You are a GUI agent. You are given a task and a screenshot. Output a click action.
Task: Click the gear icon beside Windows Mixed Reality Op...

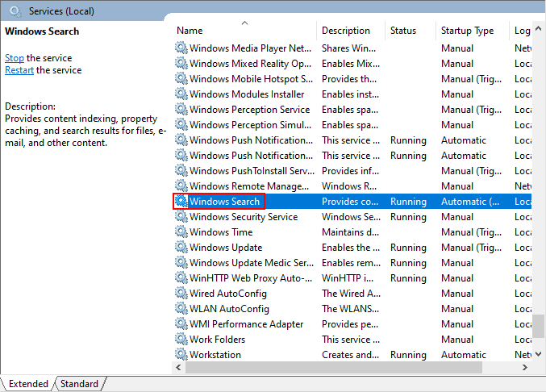181,63
